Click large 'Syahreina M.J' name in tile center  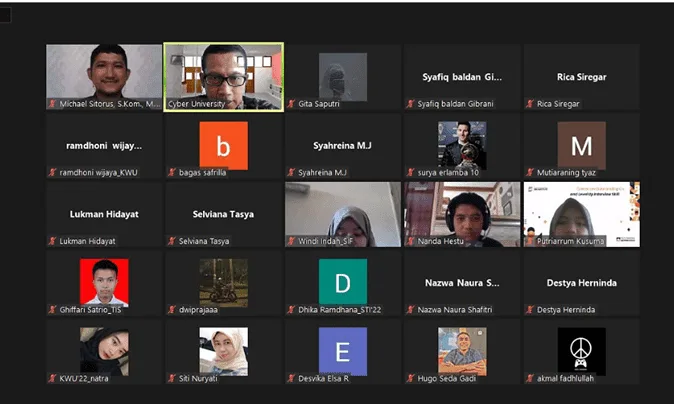(x=343, y=146)
